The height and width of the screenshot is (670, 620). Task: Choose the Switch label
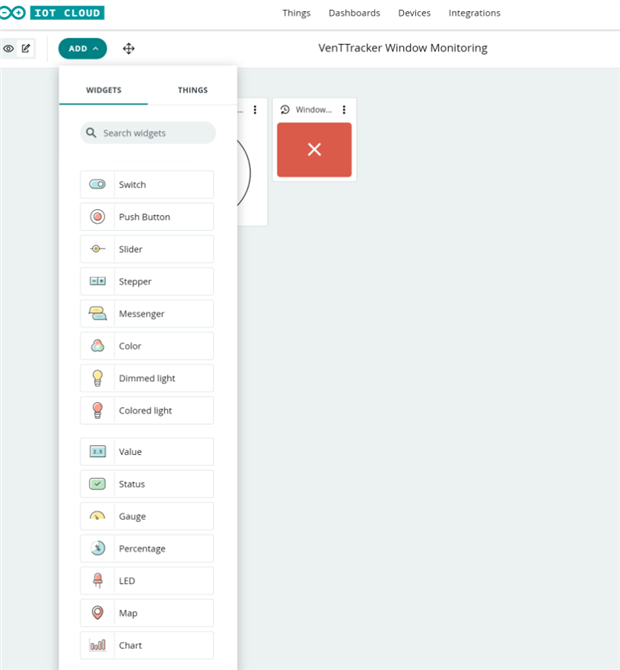pos(132,185)
